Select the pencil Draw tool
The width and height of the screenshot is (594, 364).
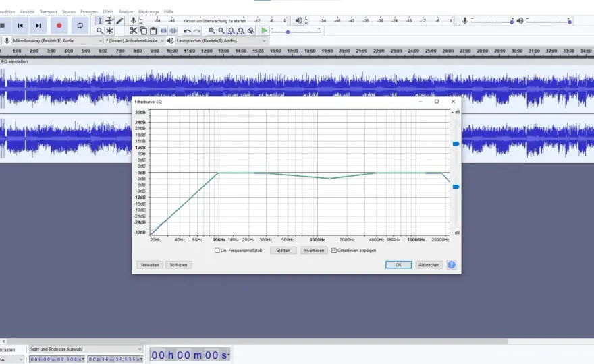click(119, 21)
